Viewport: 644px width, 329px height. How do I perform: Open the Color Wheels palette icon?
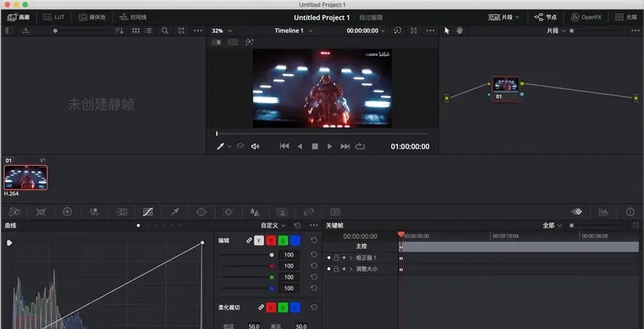68,212
